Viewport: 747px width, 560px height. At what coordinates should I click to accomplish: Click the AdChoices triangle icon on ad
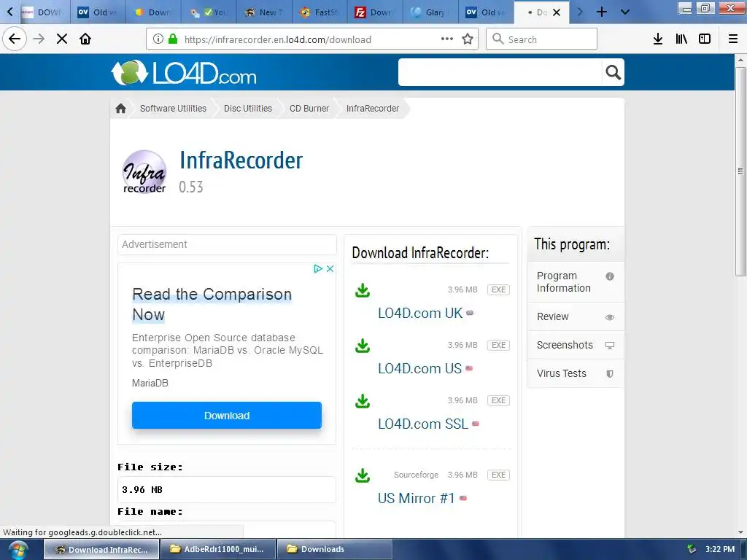pos(318,269)
